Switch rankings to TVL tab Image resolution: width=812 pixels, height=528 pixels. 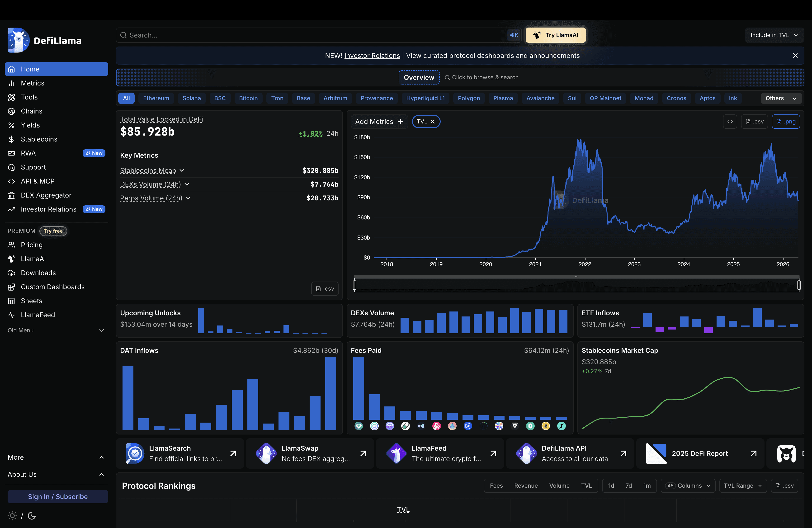pos(586,486)
